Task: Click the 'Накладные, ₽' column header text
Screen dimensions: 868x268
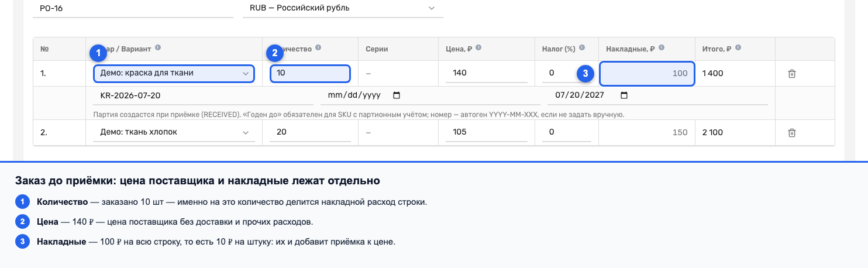Action: point(631,49)
